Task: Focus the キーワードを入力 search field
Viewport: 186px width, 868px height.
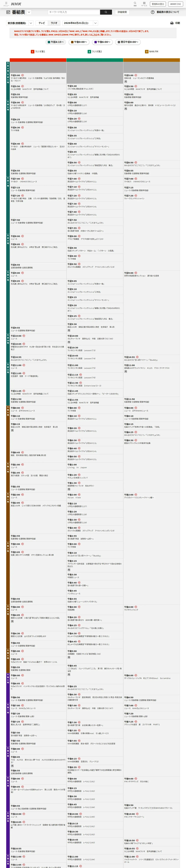Action: (x=74, y=12)
